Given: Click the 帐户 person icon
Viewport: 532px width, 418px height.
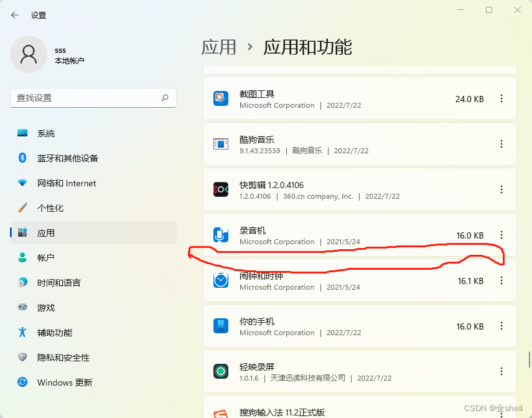Looking at the screenshot, I should tap(22, 257).
